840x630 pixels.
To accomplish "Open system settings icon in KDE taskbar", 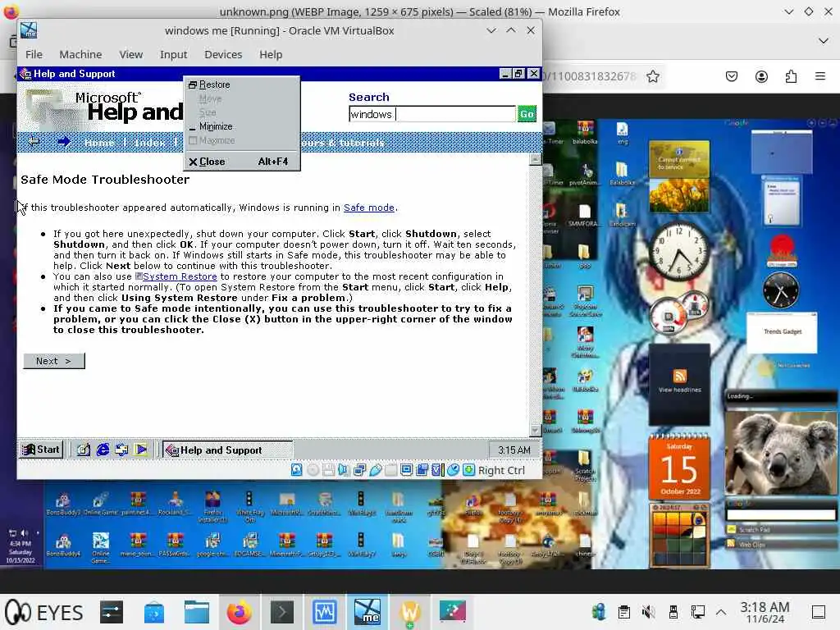I will coord(112,612).
